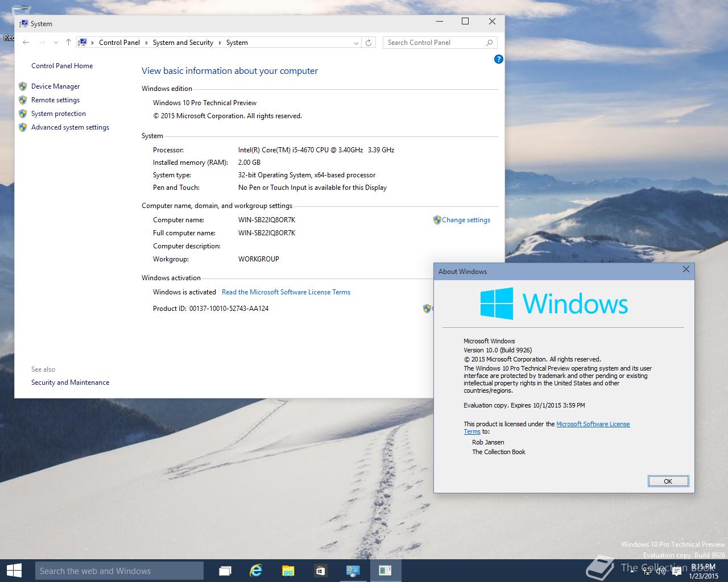Open Task View from the taskbar
Image resolution: width=728 pixels, height=582 pixels.
pyautogui.click(x=225, y=571)
